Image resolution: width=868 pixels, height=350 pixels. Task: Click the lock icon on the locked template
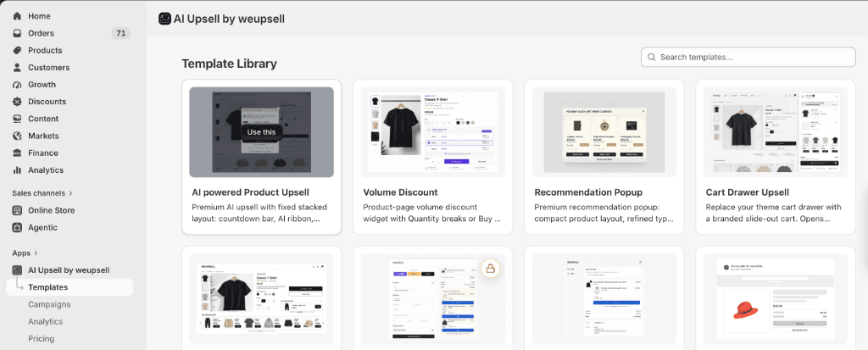490,269
